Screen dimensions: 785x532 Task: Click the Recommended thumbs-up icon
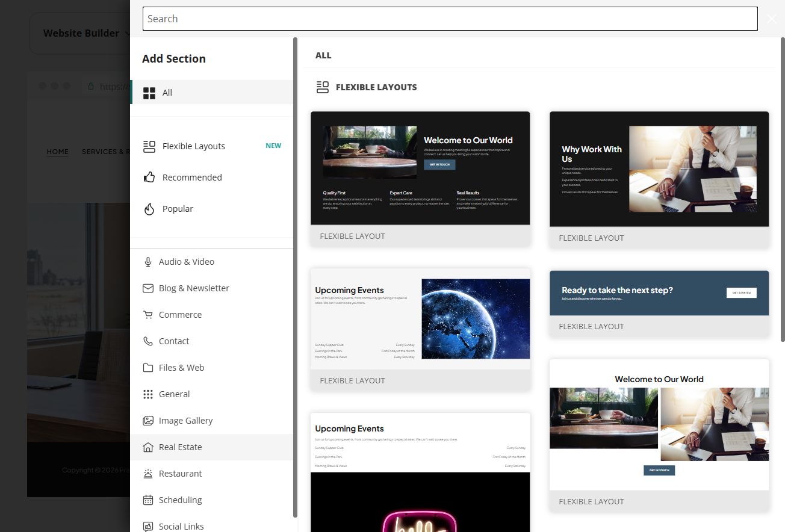pyautogui.click(x=149, y=178)
